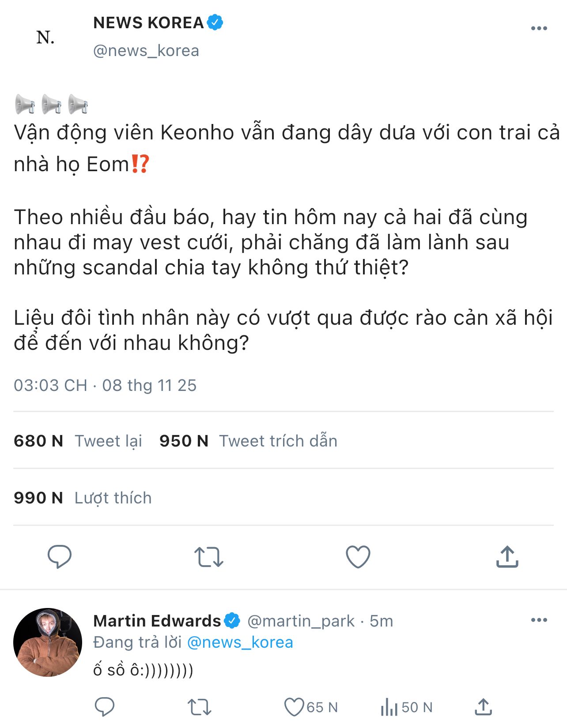This screenshot has height=728, width=567.
Task: Share Martin Edwards' reply
Action: point(484,707)
